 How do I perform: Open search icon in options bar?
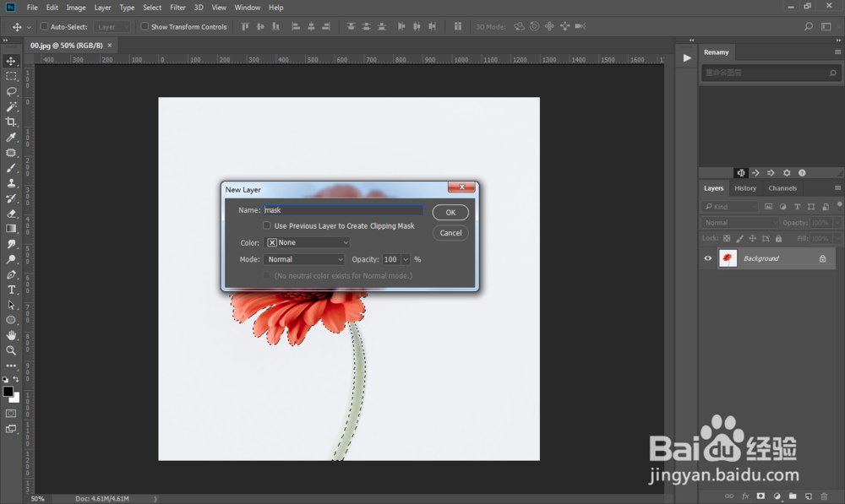tap(809, 26)
